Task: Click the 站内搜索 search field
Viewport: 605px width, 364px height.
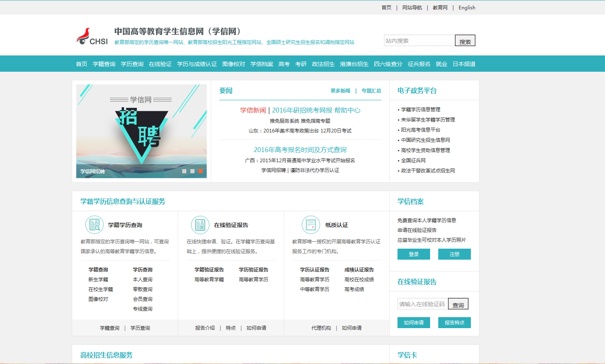Action: 420,40
